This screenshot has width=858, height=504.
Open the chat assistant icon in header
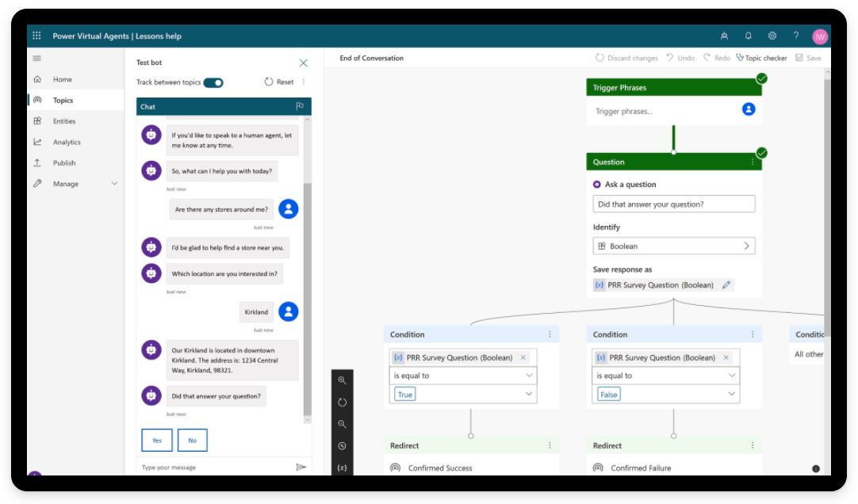[724, 36]
